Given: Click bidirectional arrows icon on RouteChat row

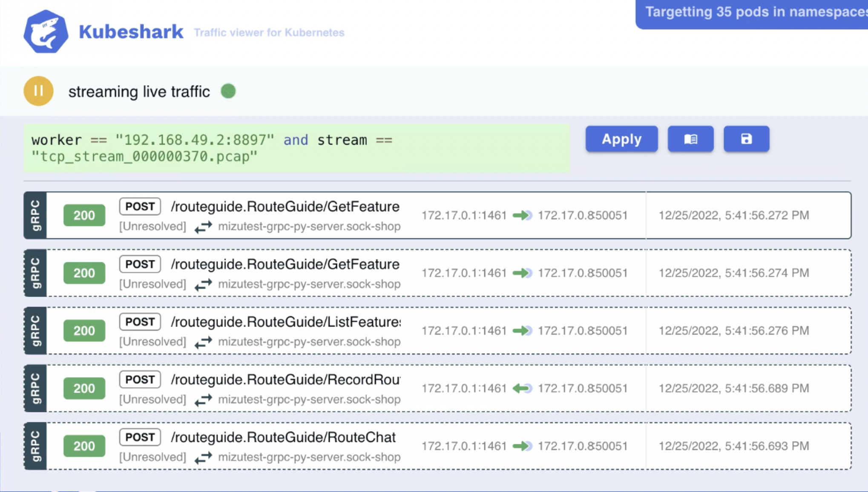Looking at the screenshot, I should (203, 458).
